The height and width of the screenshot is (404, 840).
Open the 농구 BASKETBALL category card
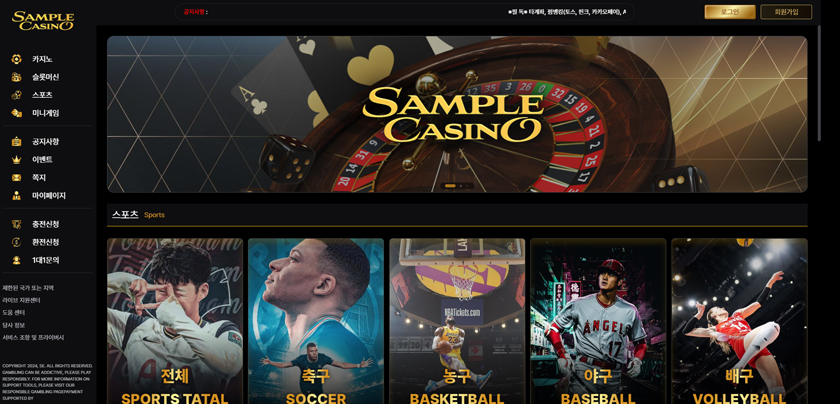(x=457, y=321)
